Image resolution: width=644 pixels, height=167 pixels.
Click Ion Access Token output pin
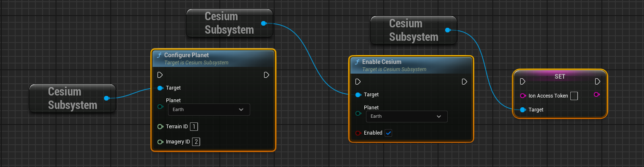click(596, 95)
